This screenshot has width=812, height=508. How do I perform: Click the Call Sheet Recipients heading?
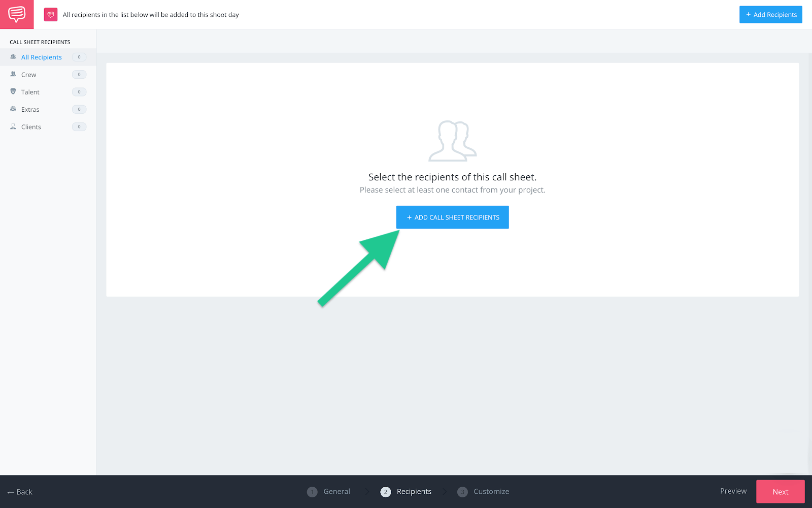click(40, 42)
